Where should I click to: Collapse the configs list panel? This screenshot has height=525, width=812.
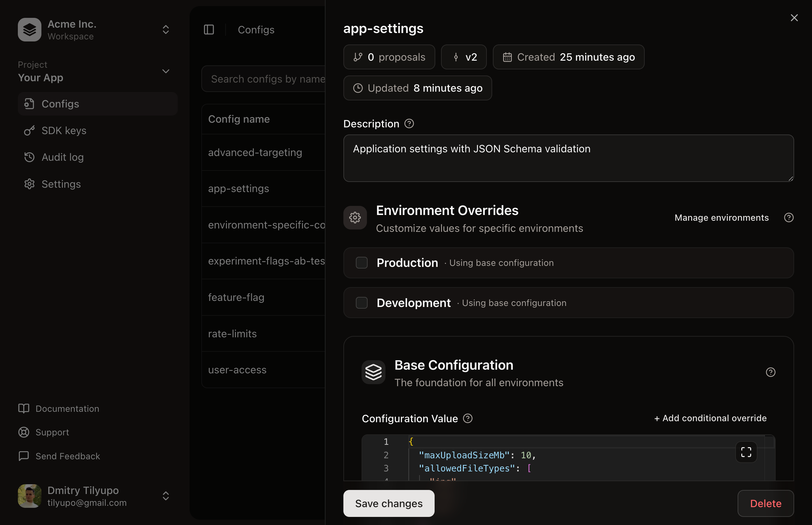click(208, 30)
